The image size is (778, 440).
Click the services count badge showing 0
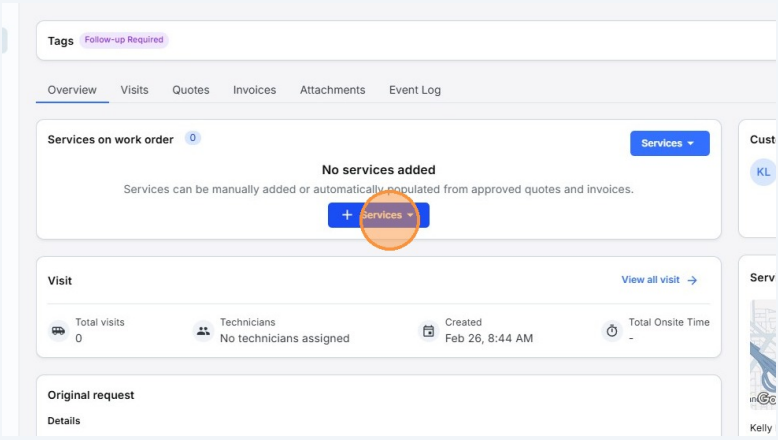pos(193,139)
